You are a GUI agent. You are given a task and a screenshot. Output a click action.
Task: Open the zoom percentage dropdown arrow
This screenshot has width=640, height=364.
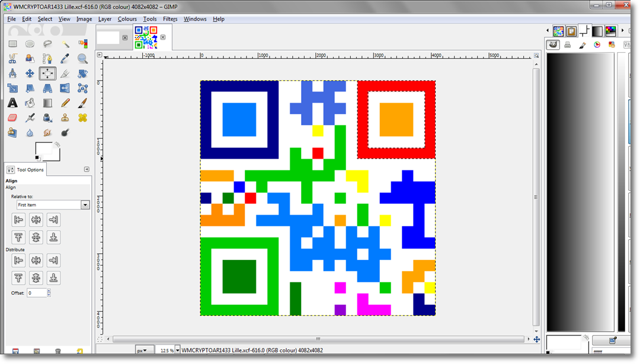pos(178,350)
